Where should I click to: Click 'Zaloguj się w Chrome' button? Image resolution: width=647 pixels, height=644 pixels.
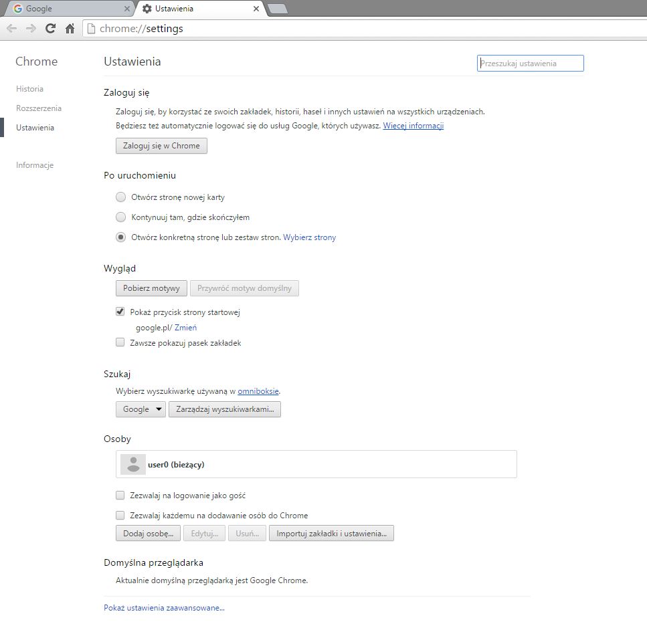(161, 146)
